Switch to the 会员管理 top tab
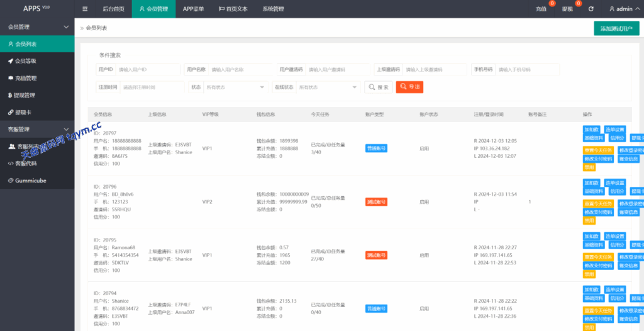 (x=153, y=9)
